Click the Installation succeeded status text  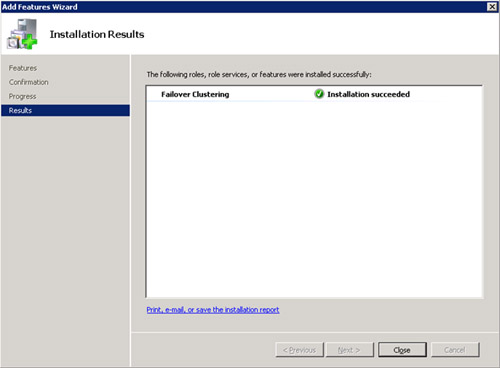368,94
